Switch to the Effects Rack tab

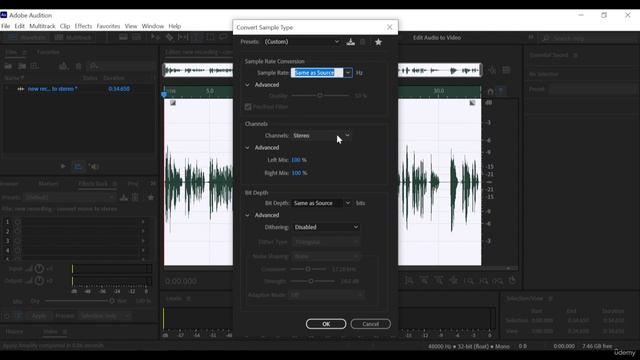click(93, 184)
